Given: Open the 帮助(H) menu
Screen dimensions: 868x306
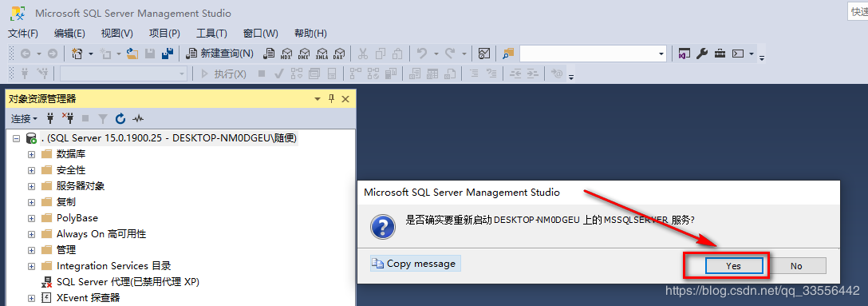Looking at the screenshot, I should (310, 34).
